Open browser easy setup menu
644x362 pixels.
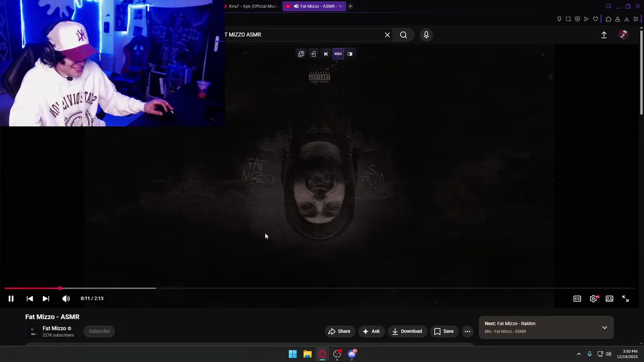click(x=635, y=19)
